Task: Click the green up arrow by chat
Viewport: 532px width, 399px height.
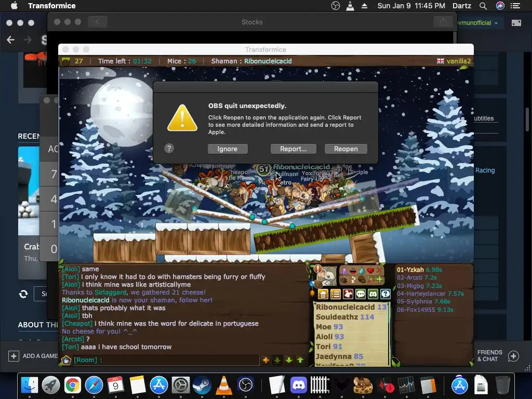Action: point(300,360)
